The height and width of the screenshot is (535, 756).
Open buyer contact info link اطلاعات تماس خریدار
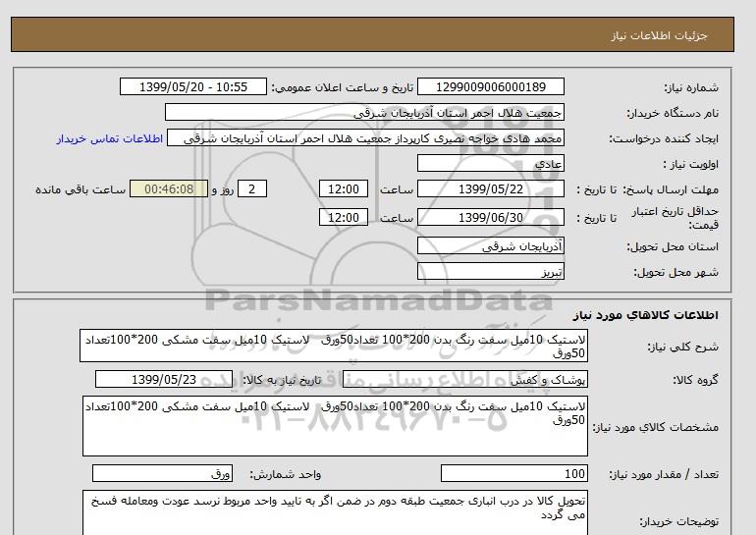pos(109,138)
